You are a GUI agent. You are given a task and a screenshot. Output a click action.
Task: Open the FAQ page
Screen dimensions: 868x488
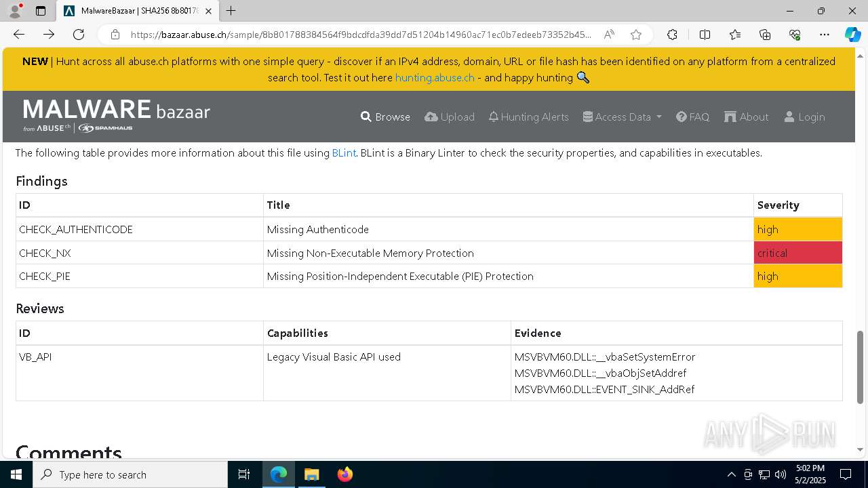point(692,117)
